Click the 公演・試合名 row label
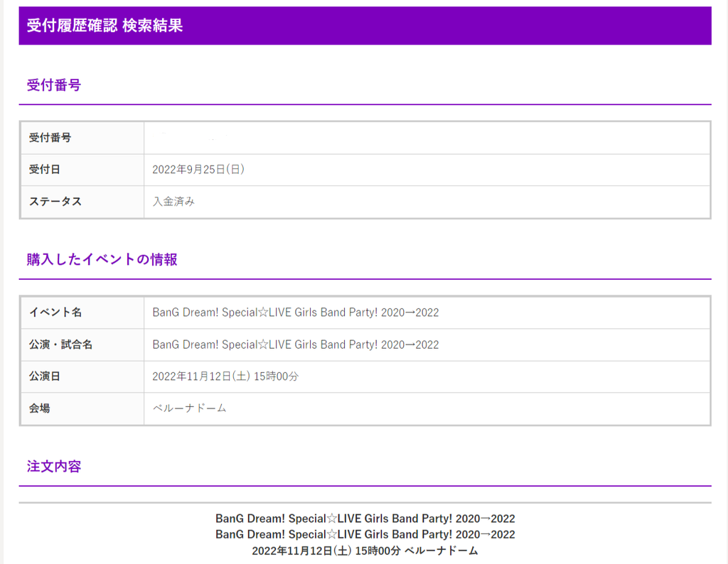This screenshot has height=564, width=728. tap(61, 345)
